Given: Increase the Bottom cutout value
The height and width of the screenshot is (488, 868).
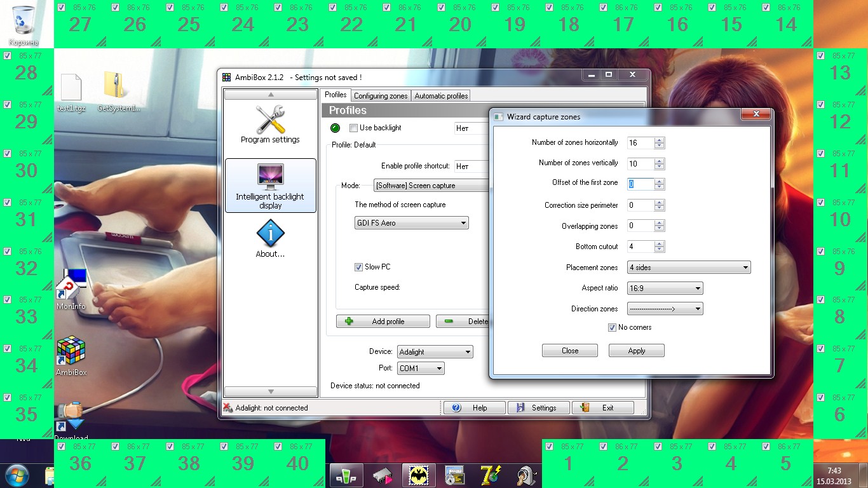Looking at the screenshot, I should [659, 243].
